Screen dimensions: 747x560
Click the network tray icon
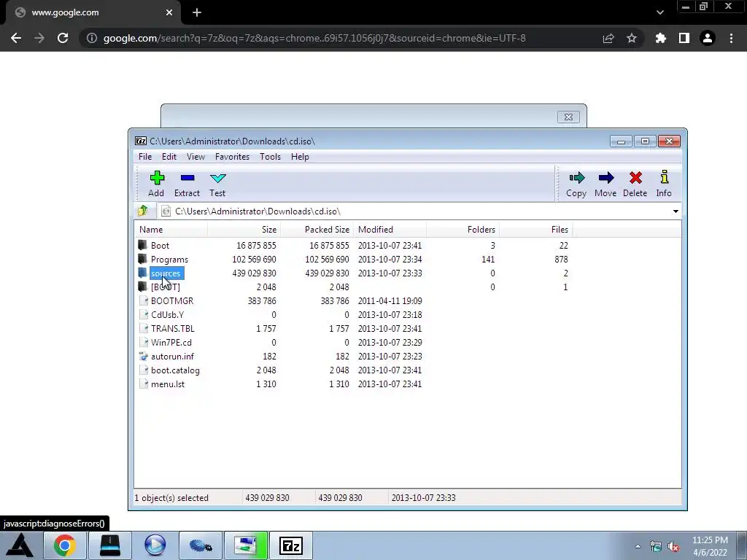pyautogui.click(x=656, y=547)
